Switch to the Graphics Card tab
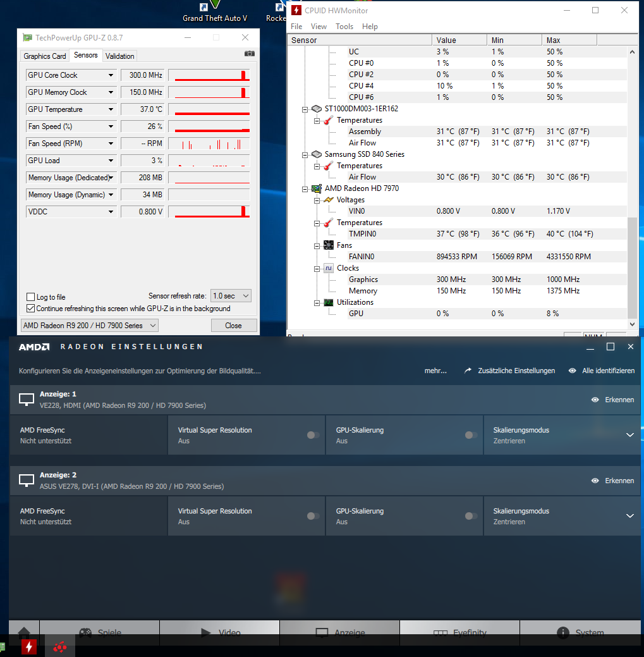This screenshot has width=644, height=657. [x=44, y=56]
